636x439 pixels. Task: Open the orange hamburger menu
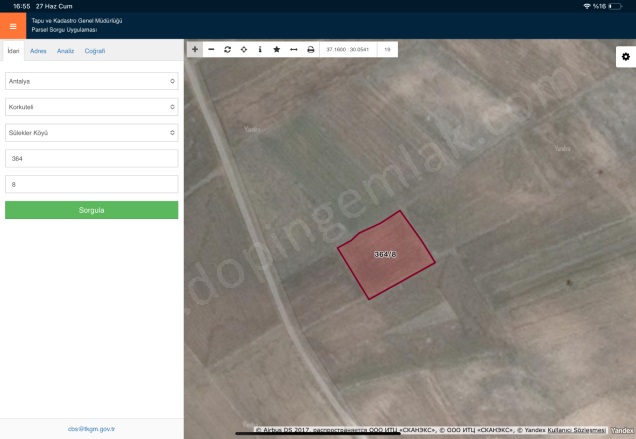coord(13,26)
